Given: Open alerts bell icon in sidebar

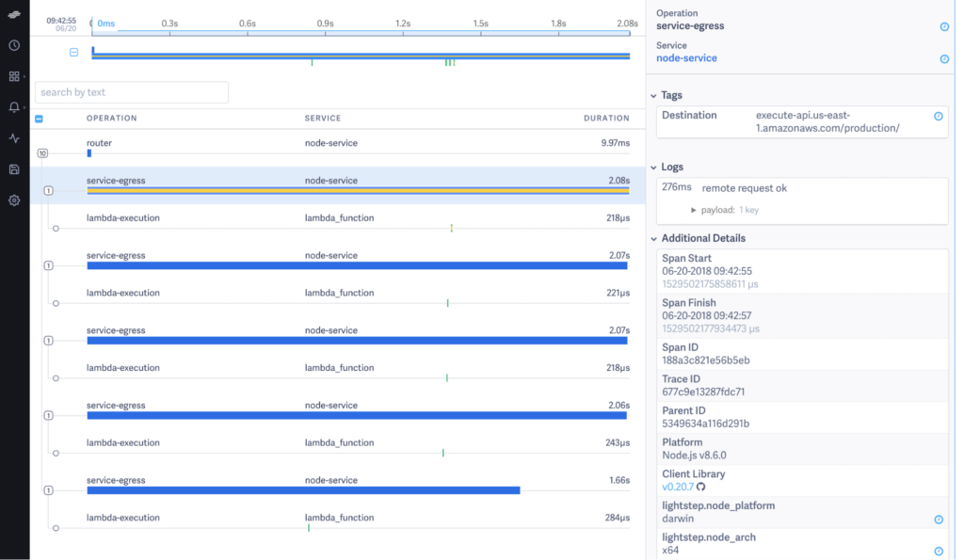Looking at the screenshot, I should point(14,107).
